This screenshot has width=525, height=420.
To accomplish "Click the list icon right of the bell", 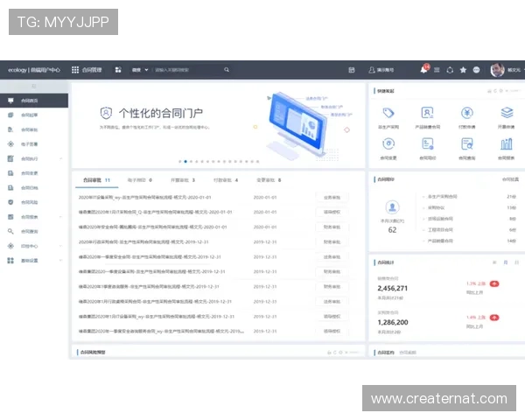I will pos(437,70).
